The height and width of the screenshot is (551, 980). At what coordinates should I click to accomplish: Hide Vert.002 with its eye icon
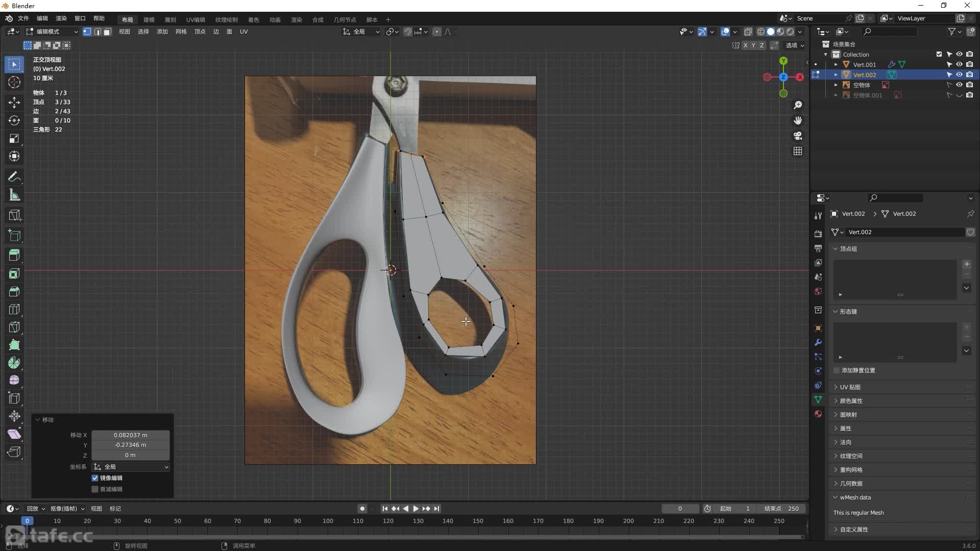(959, 74)
